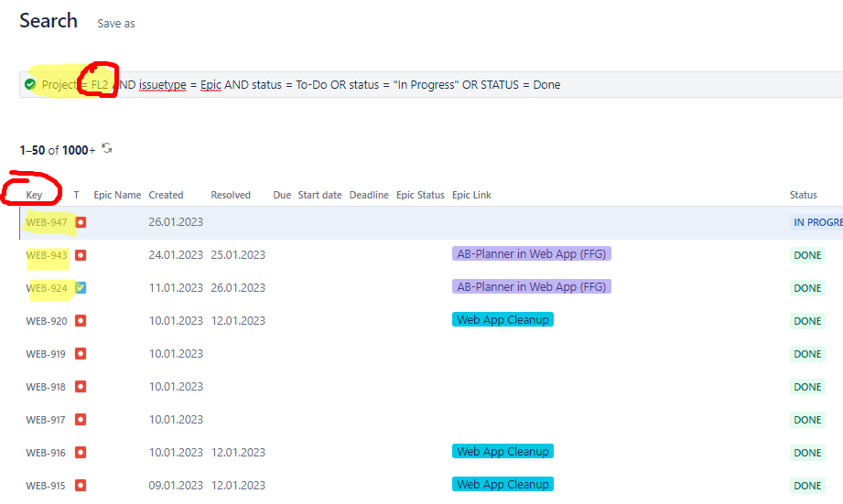The width and height of the screenshot is (843, 504).
Task: Click the green valid query checkmark icon
Action: (x=30, y=84)
